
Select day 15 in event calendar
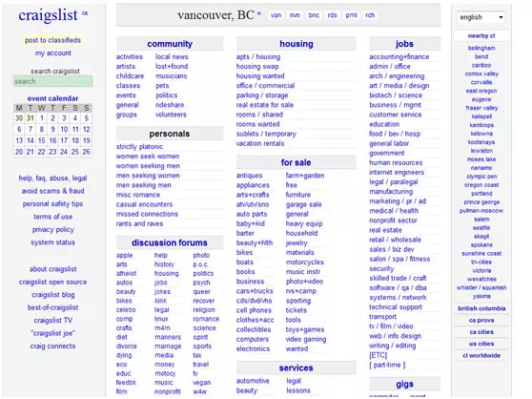(41, 140)
